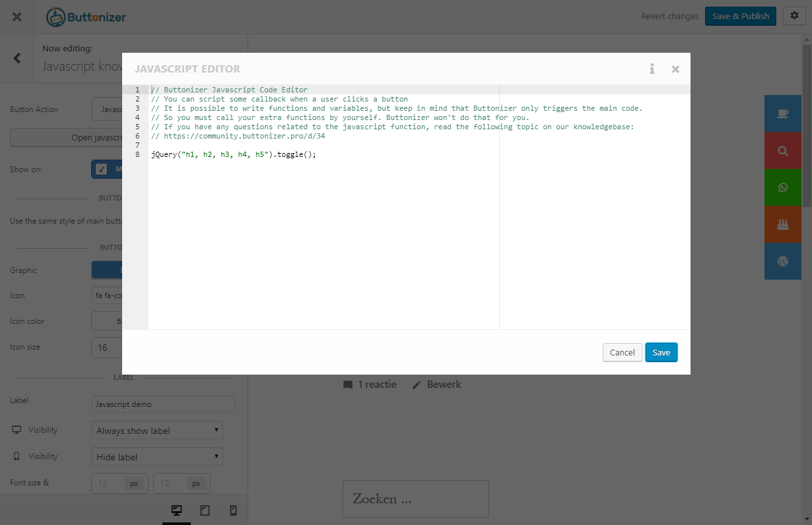Click the Zoeken search field

point(415,499)
